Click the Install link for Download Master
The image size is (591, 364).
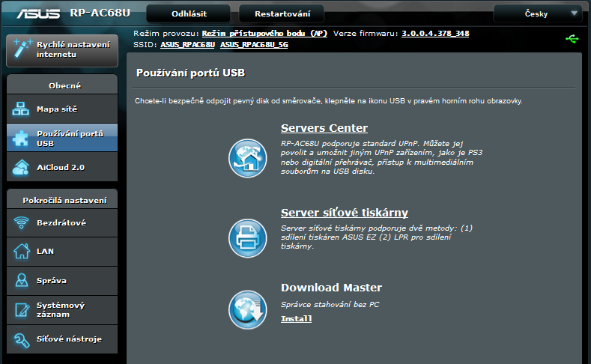pyautogui.click(x=297, y=319)
